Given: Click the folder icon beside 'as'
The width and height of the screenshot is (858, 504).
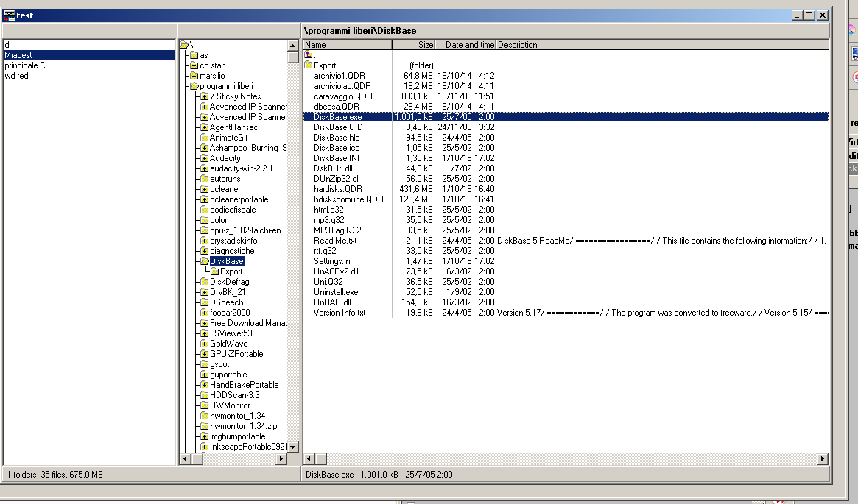Looking at the screenshot, I should pos(194,55).
